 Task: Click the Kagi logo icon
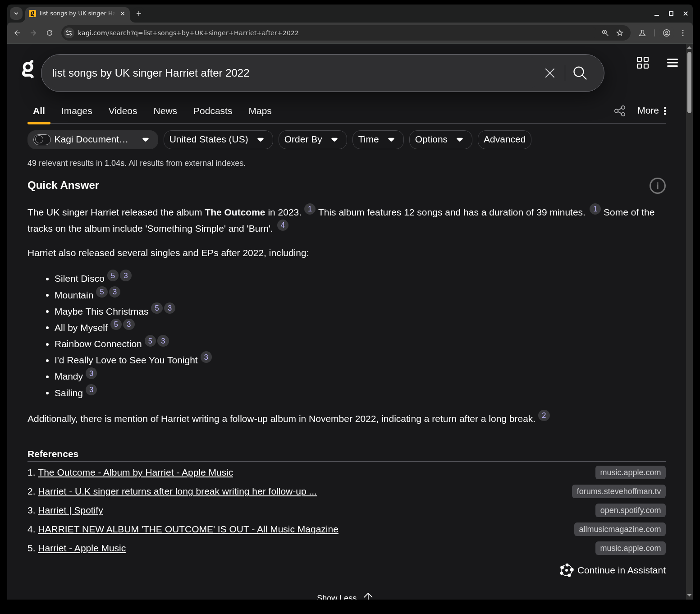pyautogui.click(x=28, y=69)
